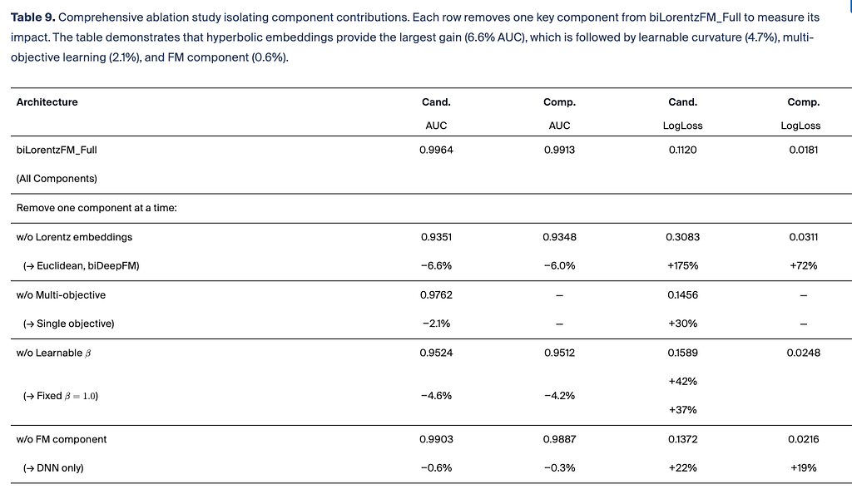
Task: Click the Euclidean, biDeepFM sub-label
Action: coord(81,266)
